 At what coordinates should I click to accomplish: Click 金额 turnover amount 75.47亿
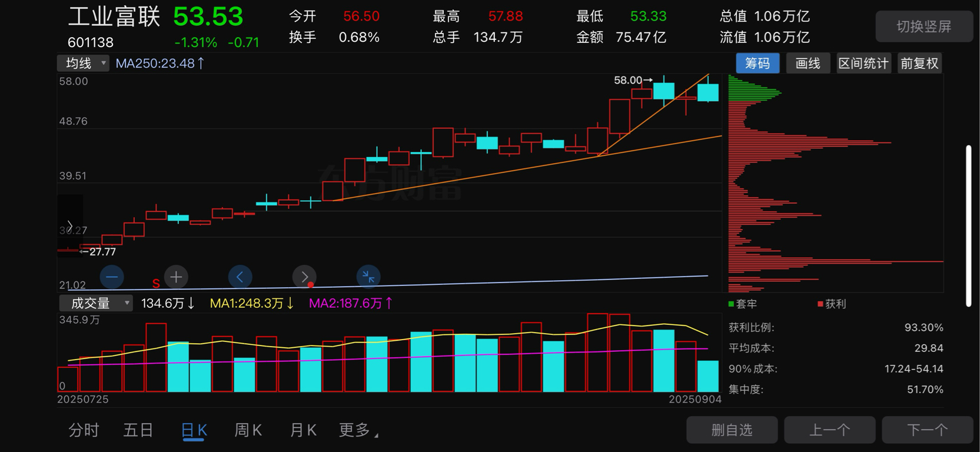coord(641,38)
